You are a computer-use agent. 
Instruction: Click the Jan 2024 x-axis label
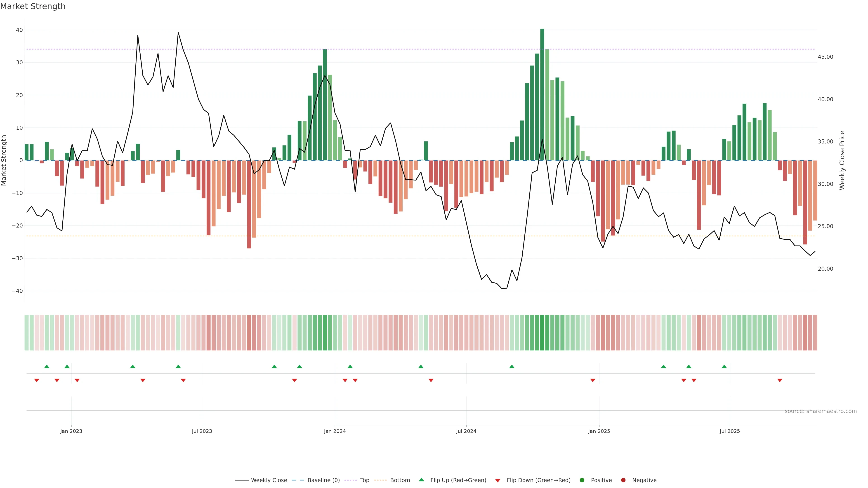pos(335,431)
